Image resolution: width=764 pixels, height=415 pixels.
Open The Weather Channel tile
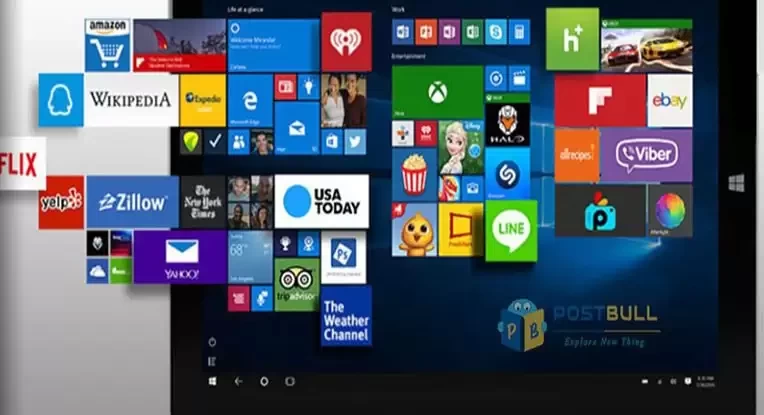tap(346, 316)
